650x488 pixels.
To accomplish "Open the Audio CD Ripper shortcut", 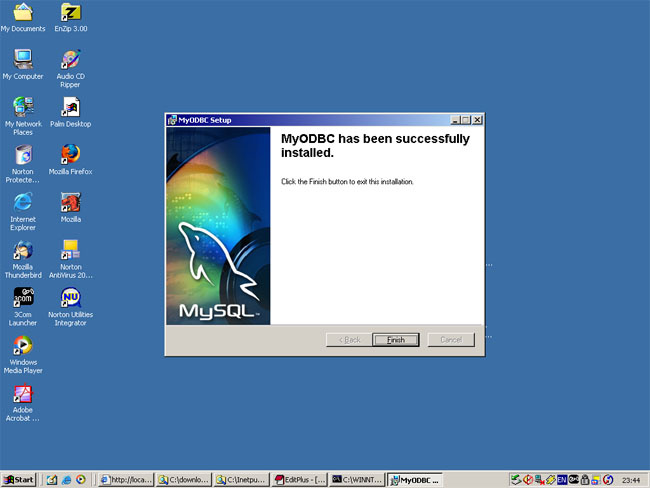I will (71, 60).
